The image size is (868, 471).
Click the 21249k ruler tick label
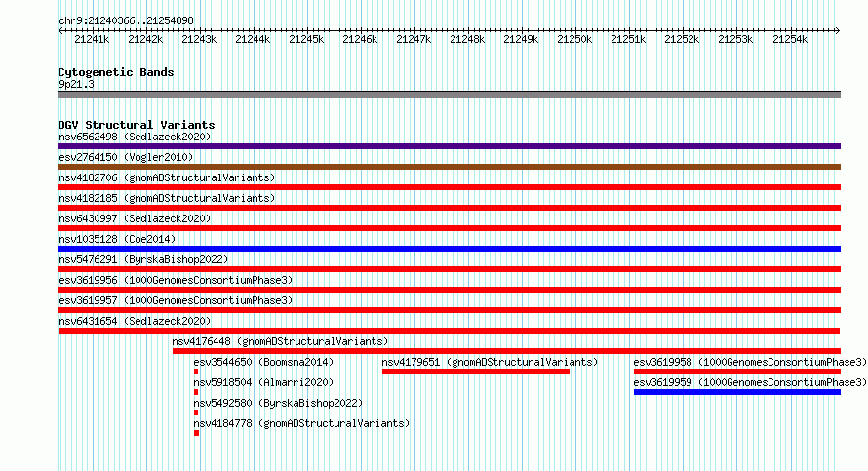(x=521, y=39)
